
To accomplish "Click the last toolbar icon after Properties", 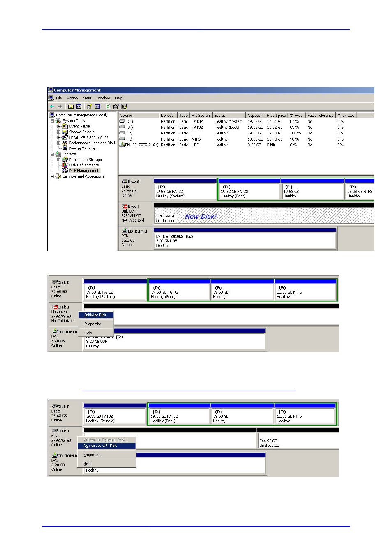I will [124, 106].
